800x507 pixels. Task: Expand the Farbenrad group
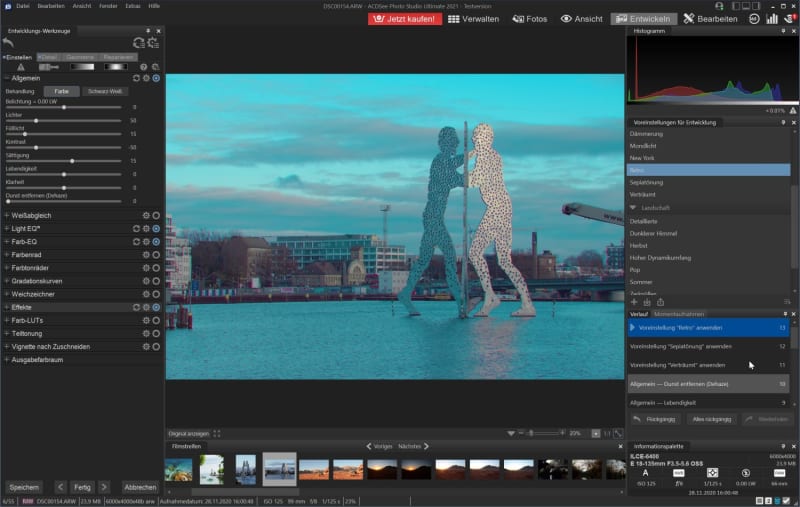click(x=7, y=255)
